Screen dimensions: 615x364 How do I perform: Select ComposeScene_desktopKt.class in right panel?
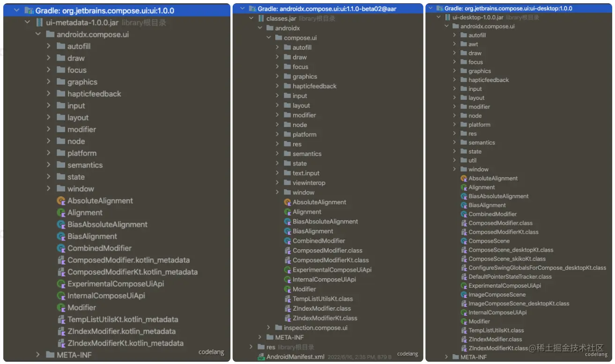coord(511,250)
